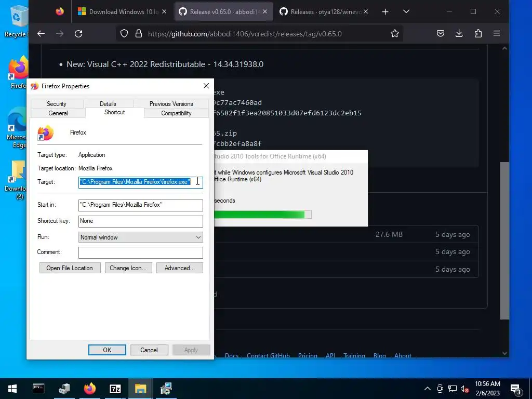Open the installer taskbar icon beside Command Prompt
The width and height of the screenshot is (532, 399).
pos(64,389)
